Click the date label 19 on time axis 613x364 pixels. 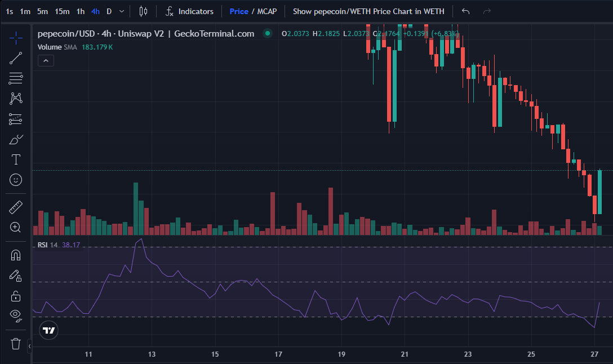(341, 354)
